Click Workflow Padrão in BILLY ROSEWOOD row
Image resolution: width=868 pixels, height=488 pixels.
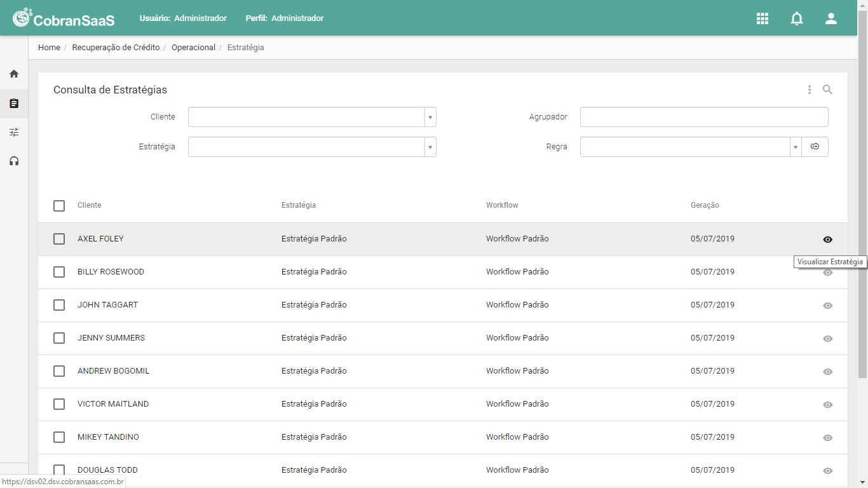pos(517,272)
